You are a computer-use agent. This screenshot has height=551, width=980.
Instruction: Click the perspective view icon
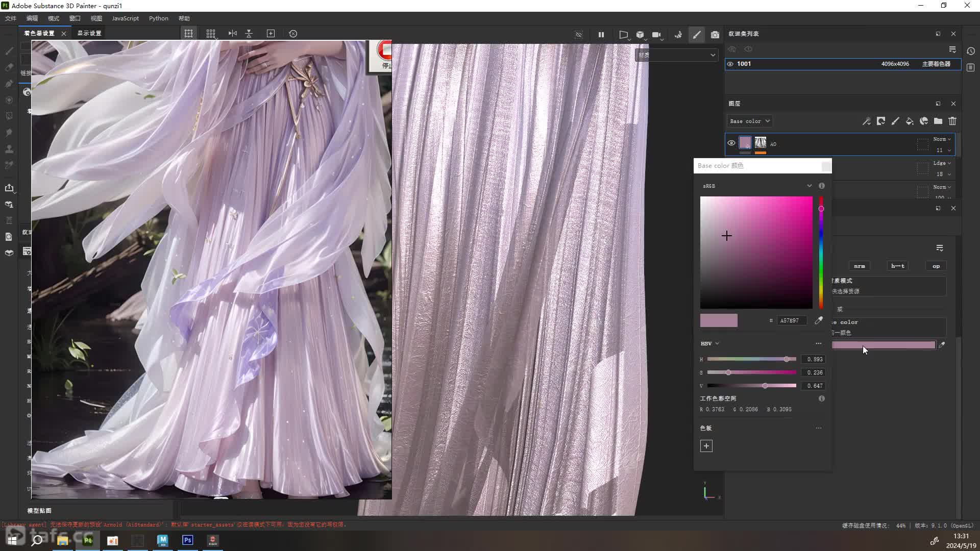[624, 35]
